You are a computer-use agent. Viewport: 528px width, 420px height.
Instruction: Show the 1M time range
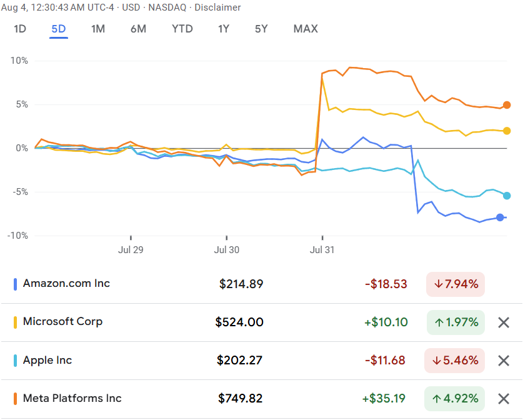click(x=98, y=29)
